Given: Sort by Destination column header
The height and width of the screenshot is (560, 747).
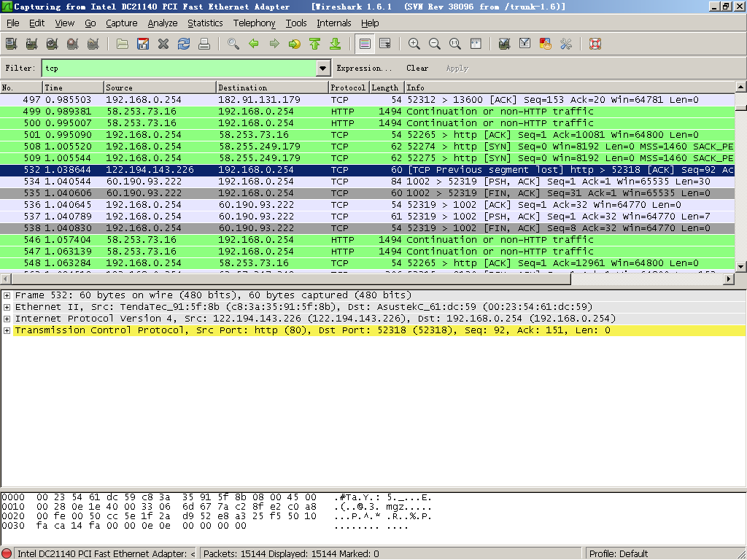Looking at the screenshot, I should [x=272, y=87].
